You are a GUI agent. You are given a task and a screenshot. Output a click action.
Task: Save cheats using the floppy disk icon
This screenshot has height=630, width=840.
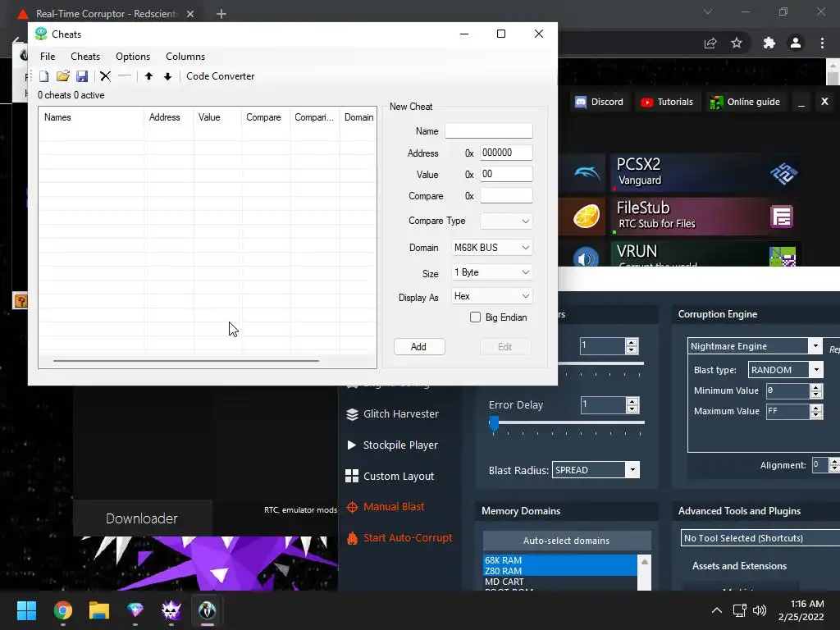tap(82, 76)
